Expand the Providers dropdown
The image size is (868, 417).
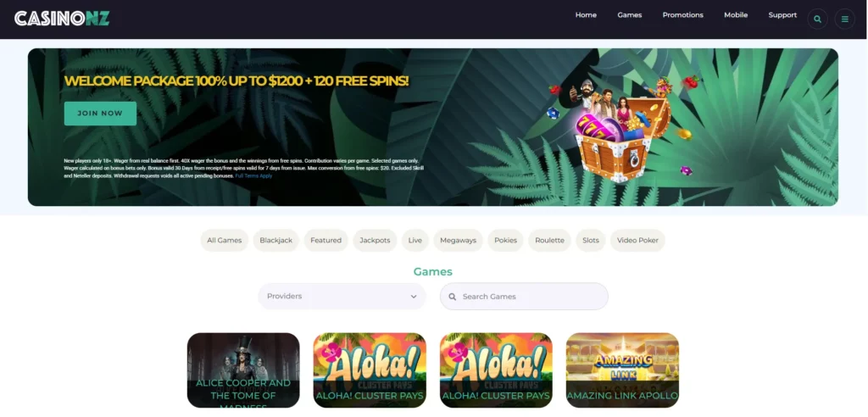(x=342, y=297)
